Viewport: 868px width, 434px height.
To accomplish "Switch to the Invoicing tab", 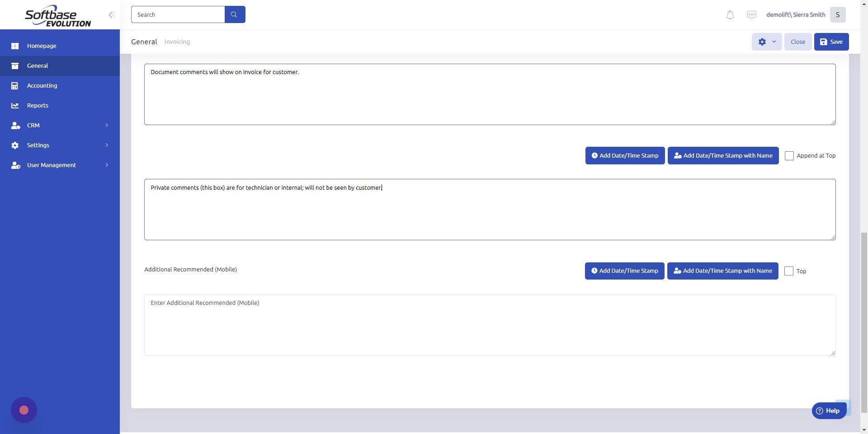I will 177,42.
